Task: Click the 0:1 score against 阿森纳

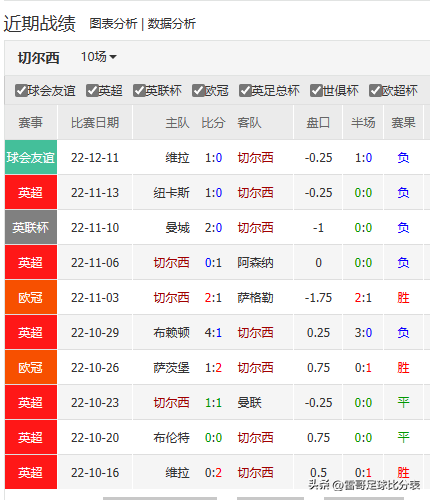Action: pyautogui.click(x=213, y=263)
